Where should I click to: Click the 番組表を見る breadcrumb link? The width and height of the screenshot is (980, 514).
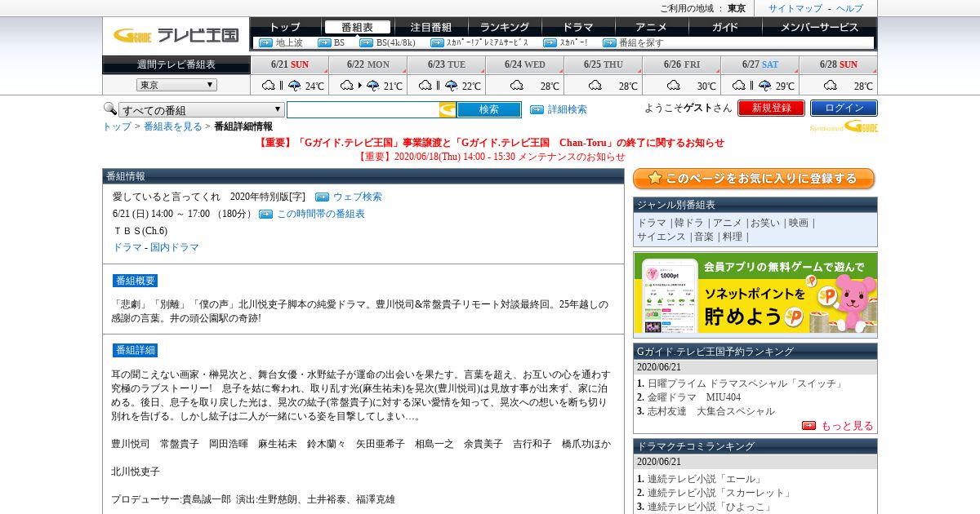point(173,126)
